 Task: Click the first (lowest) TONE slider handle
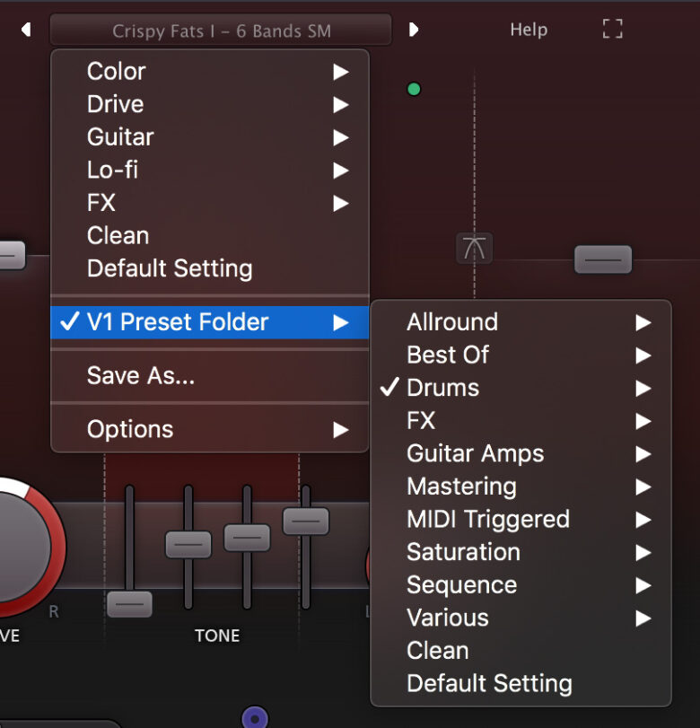tap(129, 604)
